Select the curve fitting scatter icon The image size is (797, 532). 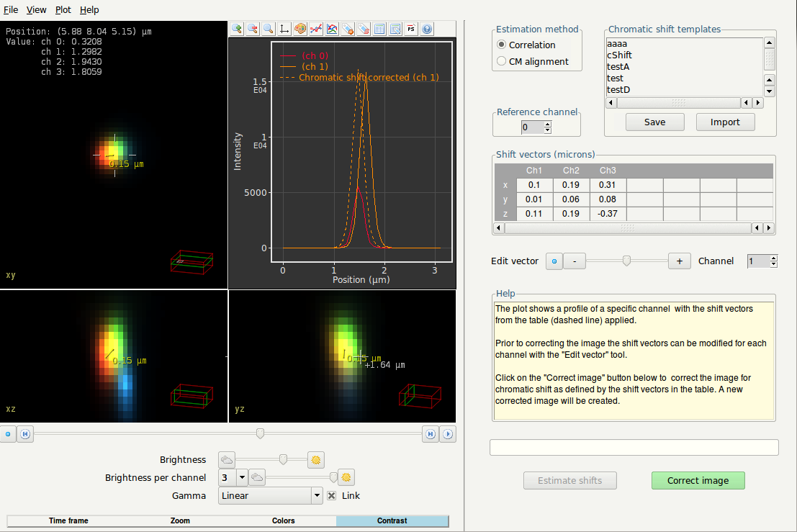click(317, 29)
